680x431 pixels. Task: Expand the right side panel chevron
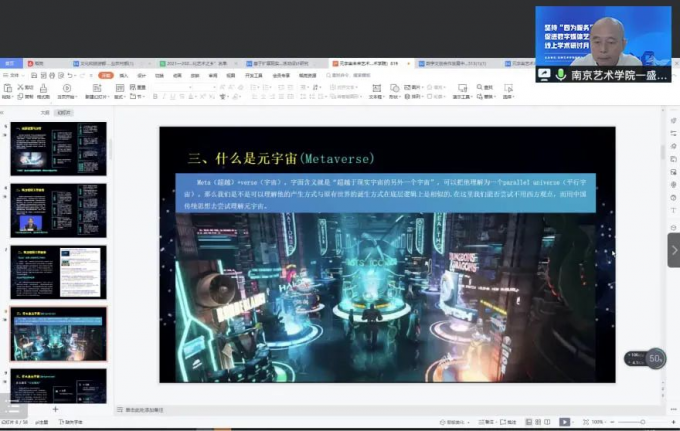(674, 250)
